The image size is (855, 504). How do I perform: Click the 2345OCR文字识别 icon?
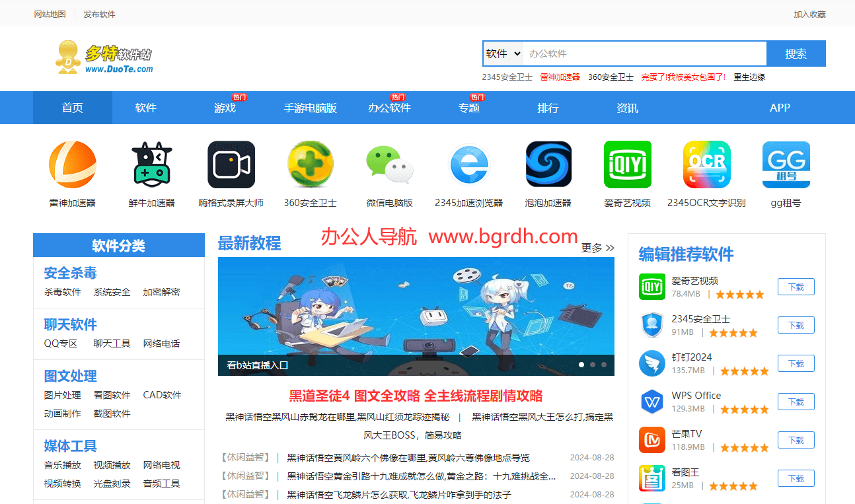(x=707, y=164)
